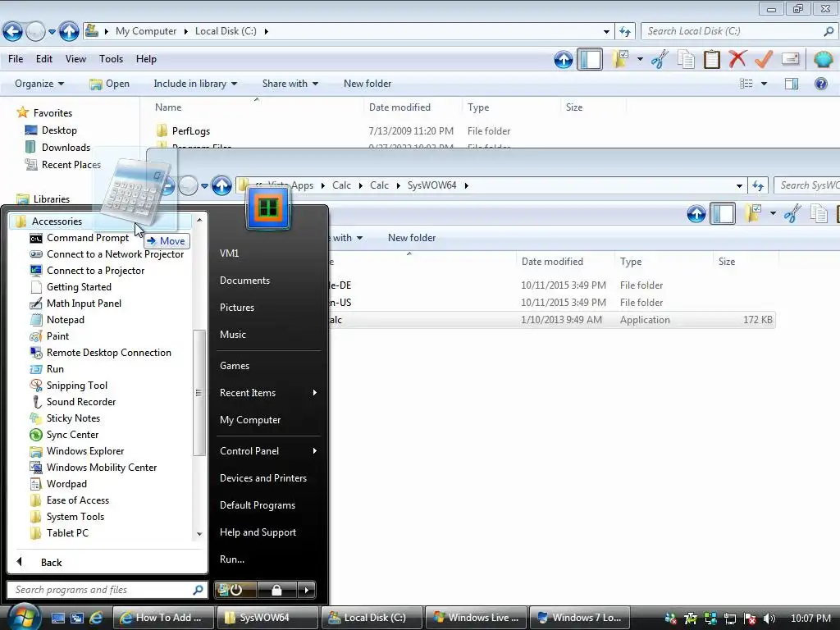The width and height of the screenshot is (840, 630).
Task: Open Paint from Accessories list
Action: (x=57, y=336)
